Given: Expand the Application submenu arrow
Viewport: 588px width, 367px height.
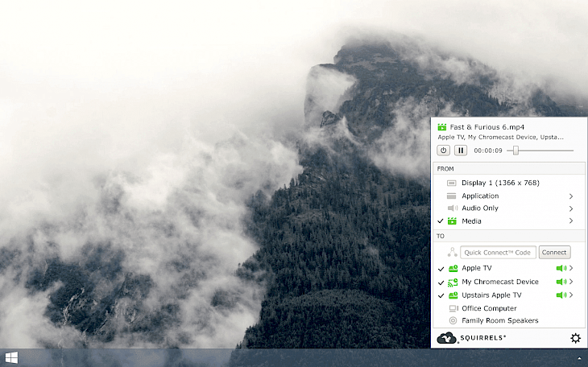Looking at the screenshot, I should click(571, 196).
